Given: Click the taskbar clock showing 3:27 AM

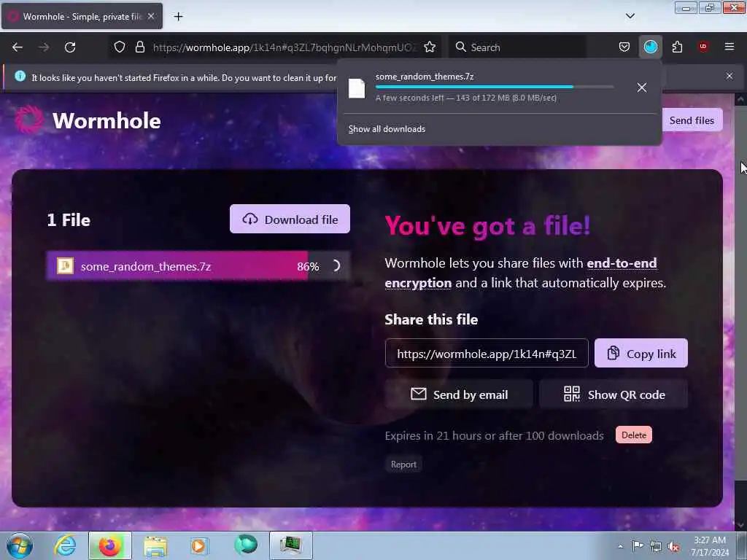Looking at the screenshot, I should pyautogui.click(x=710, y=546).
